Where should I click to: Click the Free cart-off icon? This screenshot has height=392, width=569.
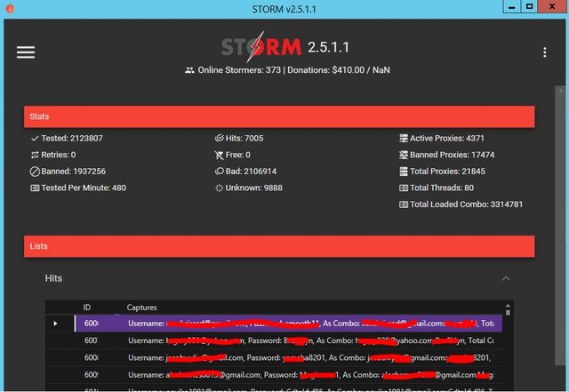tap(220, 155)
